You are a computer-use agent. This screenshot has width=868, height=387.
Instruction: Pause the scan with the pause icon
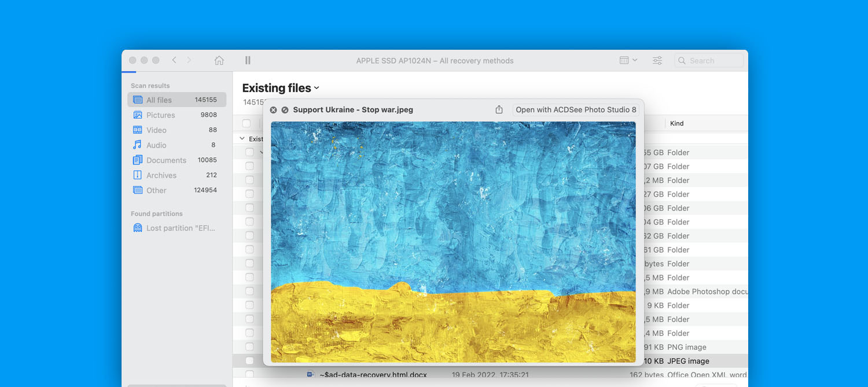[x=248, y=60]
